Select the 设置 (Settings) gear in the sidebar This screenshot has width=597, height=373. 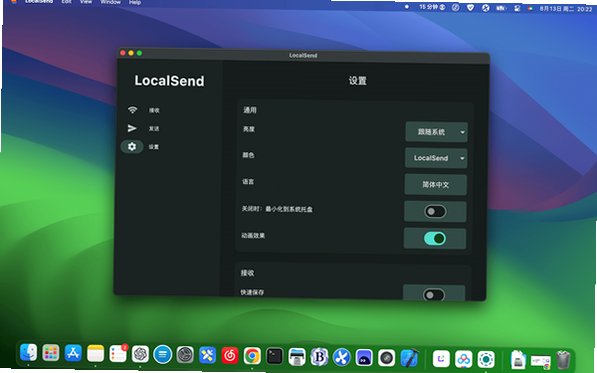coord(132,147)
